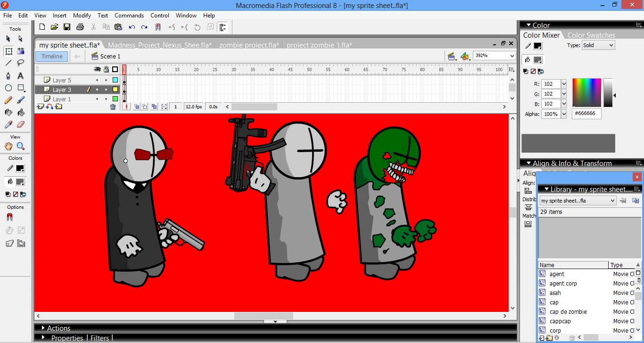Select the Hand tool
Viewport: 644px width, 343px height.
tap(8, 146)
